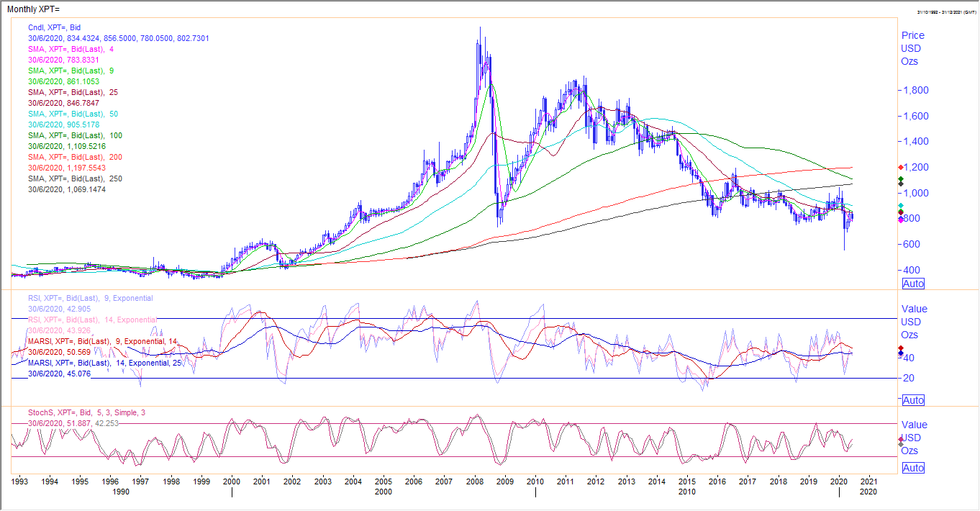Click the 2016 year label on the time axis
This screenshot has height=511, width=980.
pyautogui.click(x=717, y=480)
